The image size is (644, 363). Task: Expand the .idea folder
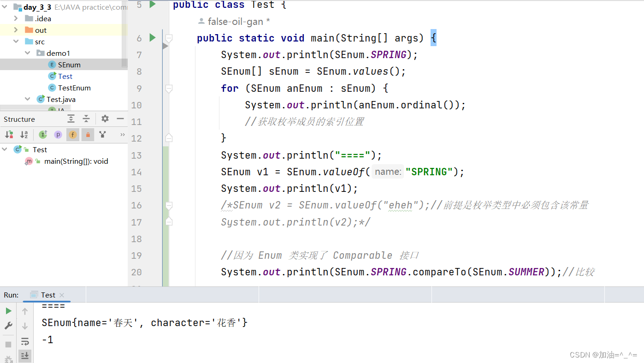coord(16,18)
